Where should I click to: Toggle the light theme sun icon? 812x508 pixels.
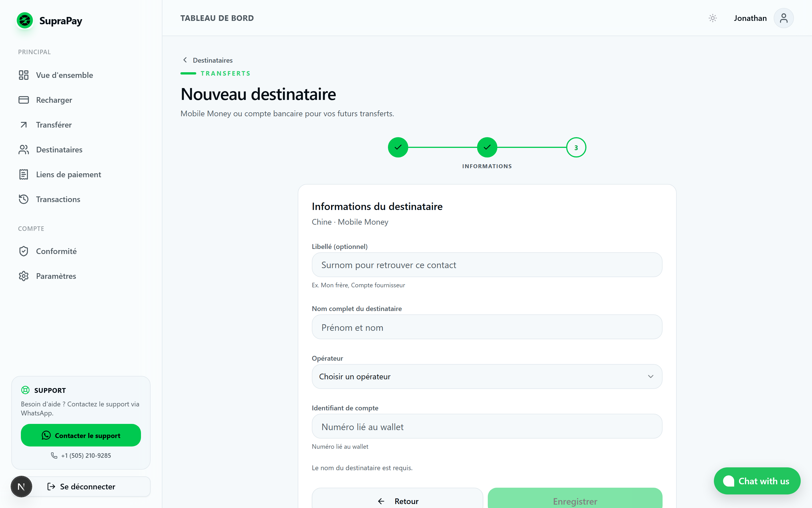coord(713,18)
